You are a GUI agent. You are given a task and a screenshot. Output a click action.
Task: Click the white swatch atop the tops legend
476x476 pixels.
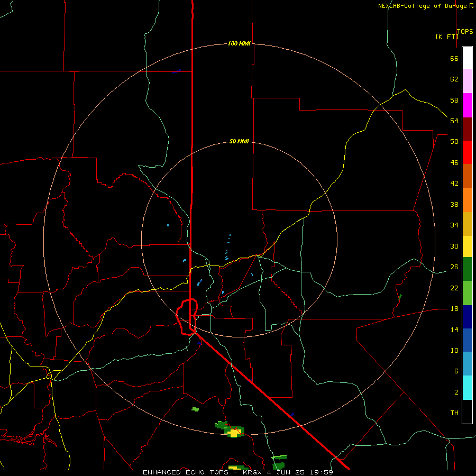(467, 58)
